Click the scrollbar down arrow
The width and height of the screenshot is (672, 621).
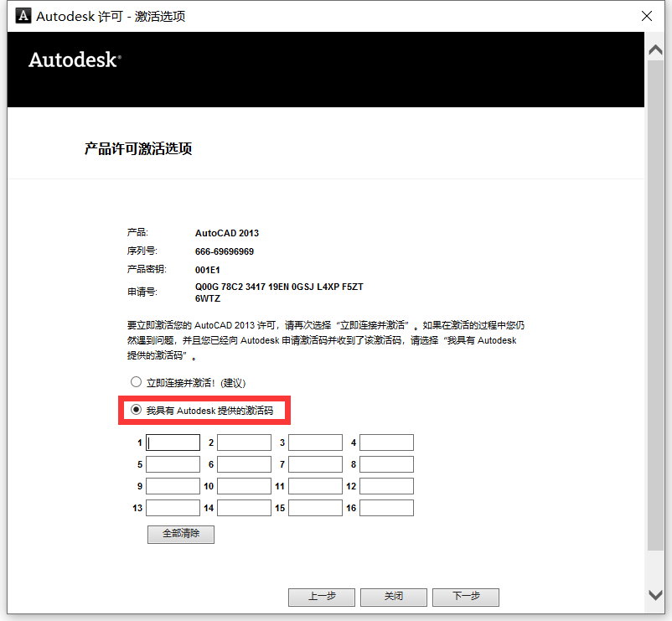point(655,595)
